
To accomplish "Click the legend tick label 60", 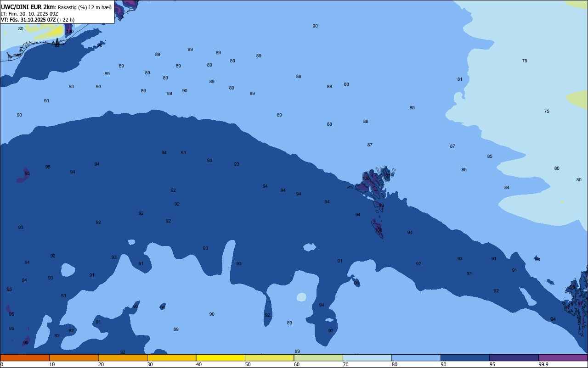I will tap(297, 364).
